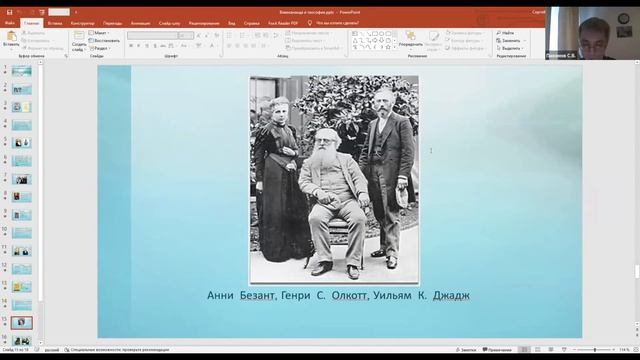
Task: Open the font size combo box
Action: point(186,36)
